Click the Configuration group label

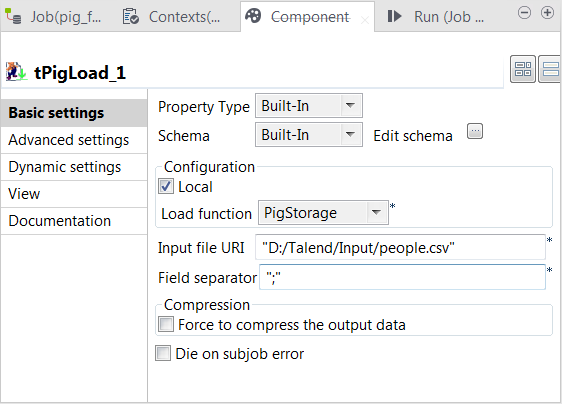209,167
